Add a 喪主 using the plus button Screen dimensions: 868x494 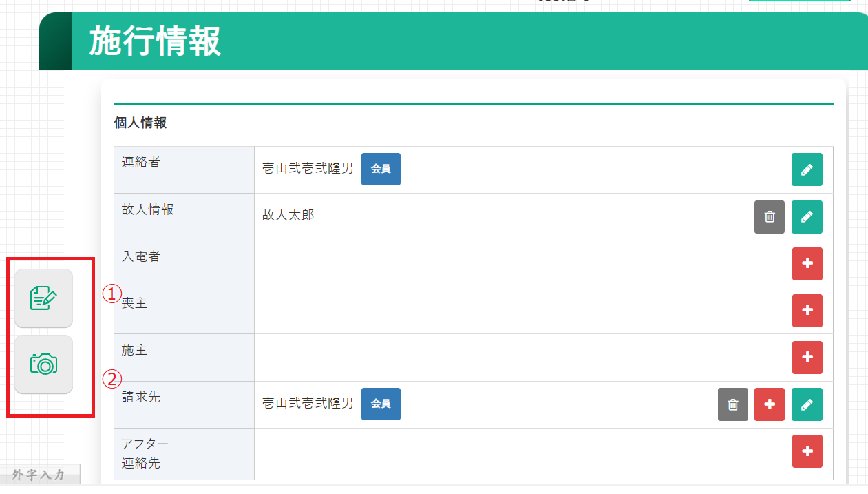point(807,310)
